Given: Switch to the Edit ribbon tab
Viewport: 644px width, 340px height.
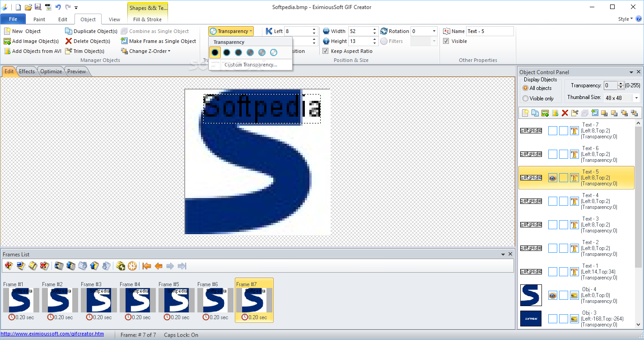Looking at the screenshot, I should [63, 19].
